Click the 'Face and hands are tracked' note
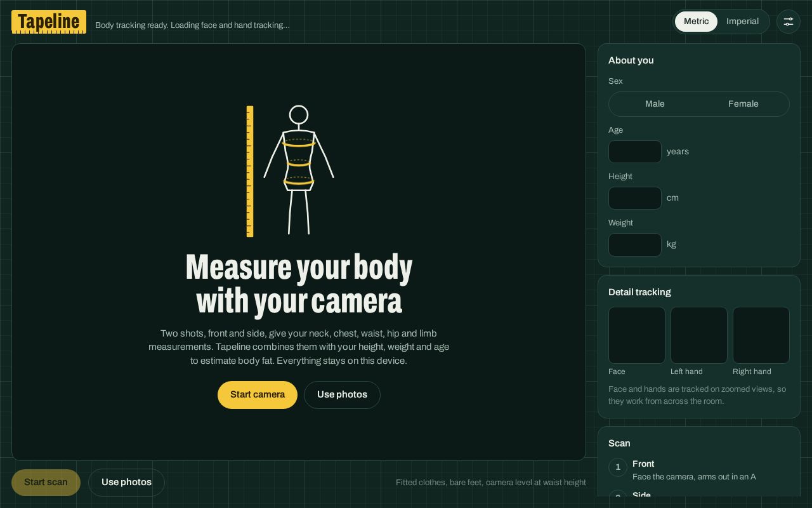This screenshot has height=508, width=812. tap(697, 395)
